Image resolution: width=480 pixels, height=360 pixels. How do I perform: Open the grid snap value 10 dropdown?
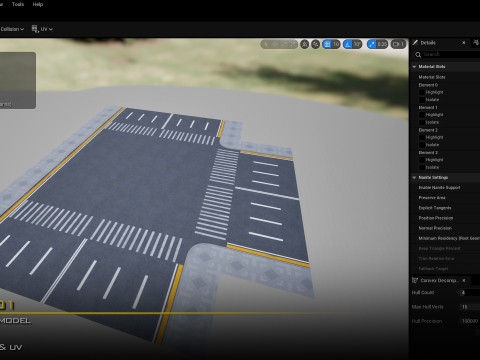click(336, 44)
